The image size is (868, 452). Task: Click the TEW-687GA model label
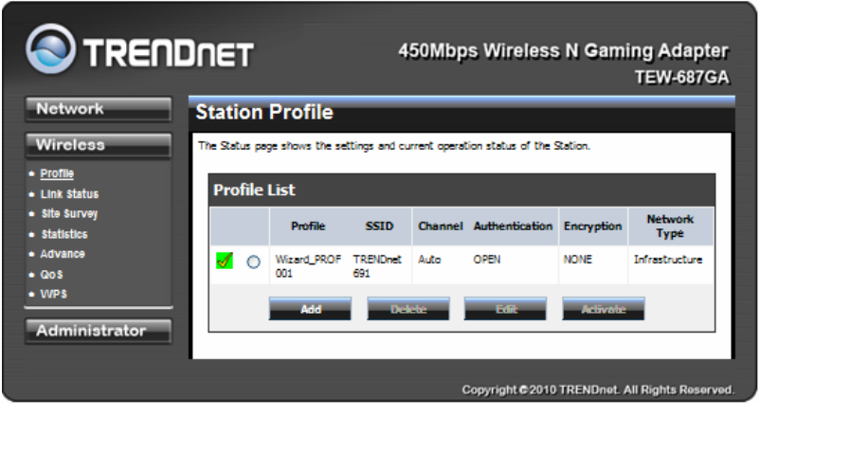click(x=682, y=78)
